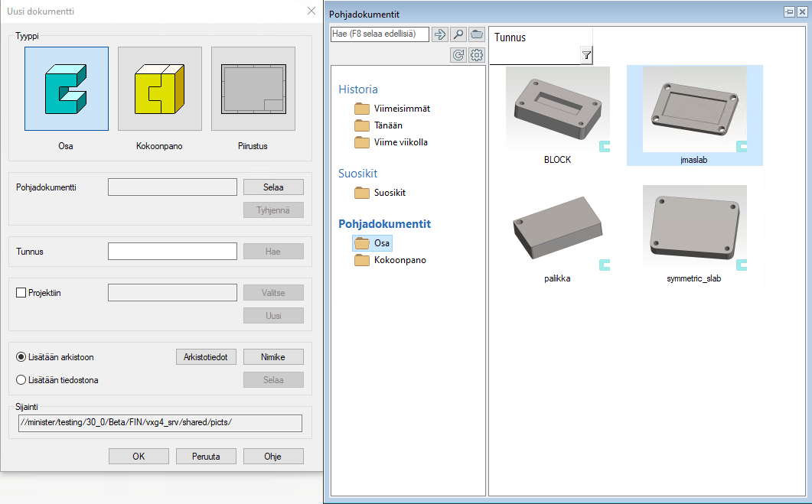Click the Tunnus text input field
812x504 pixels.
pyautogui.click(x=172, y=252)
